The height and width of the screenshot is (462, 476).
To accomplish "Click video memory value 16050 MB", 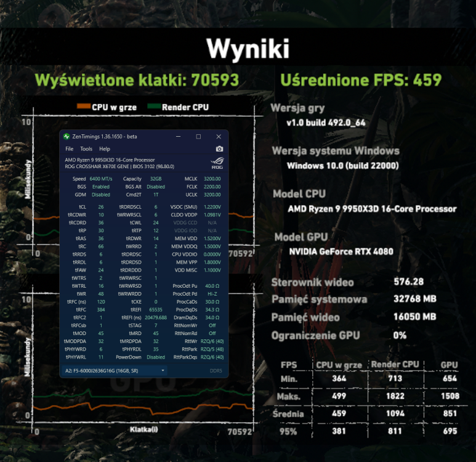I will [415, 317].
